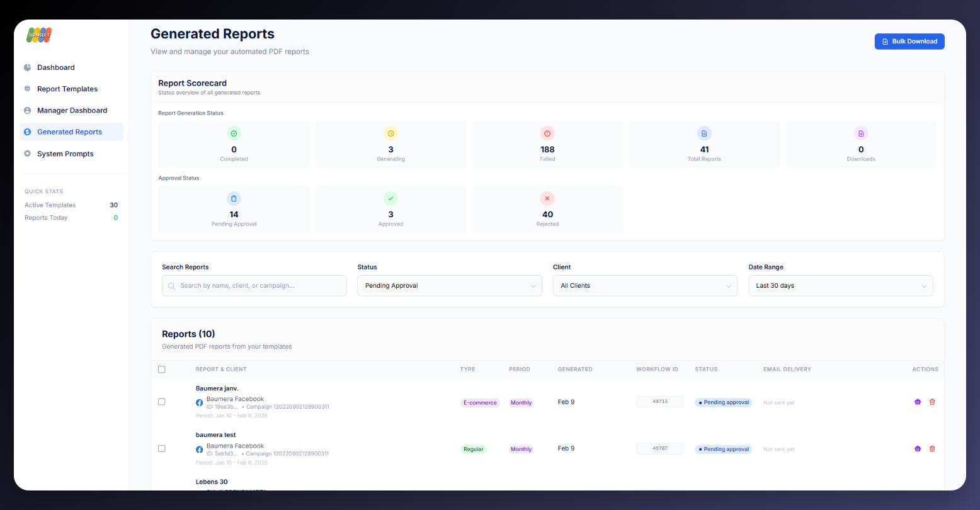
Task: Click the purple robot icon for Baumera janv.
Action: (918, 402)
